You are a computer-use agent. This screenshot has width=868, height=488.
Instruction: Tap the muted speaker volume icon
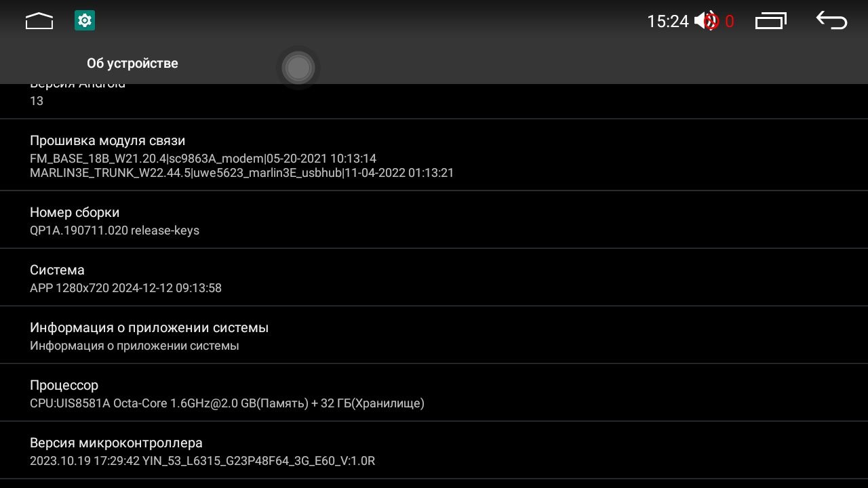coord(707,21)
